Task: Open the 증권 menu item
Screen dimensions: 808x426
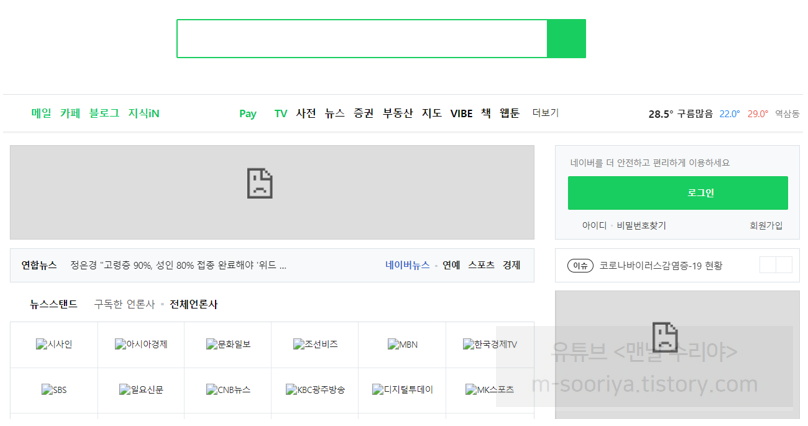Action: (x=363, y=113)
